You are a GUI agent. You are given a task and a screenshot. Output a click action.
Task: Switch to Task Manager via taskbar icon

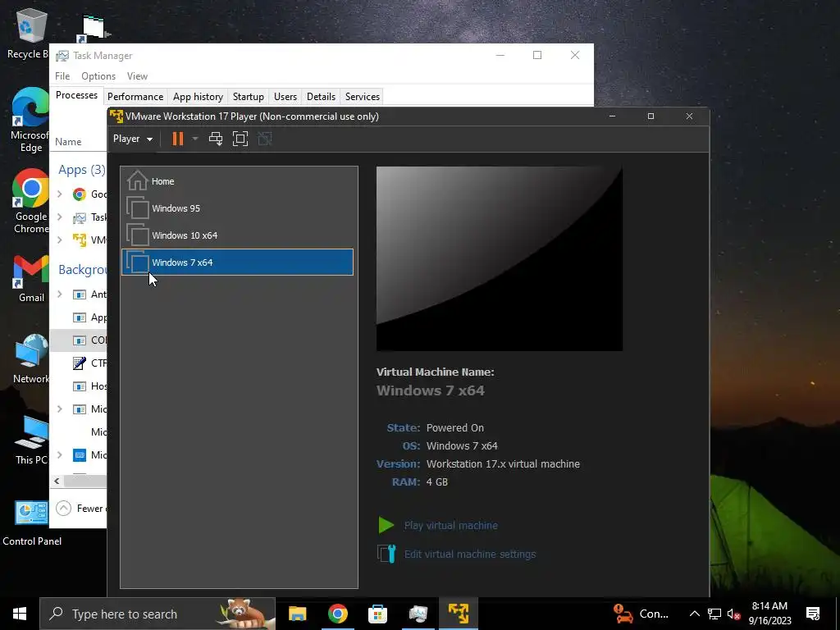click(x=418, y=614)
